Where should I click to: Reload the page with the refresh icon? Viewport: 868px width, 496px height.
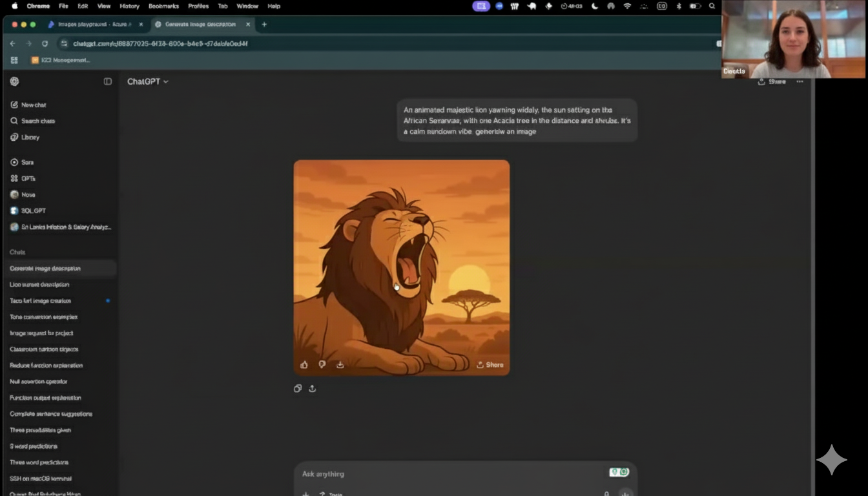[x=45, y=43]
